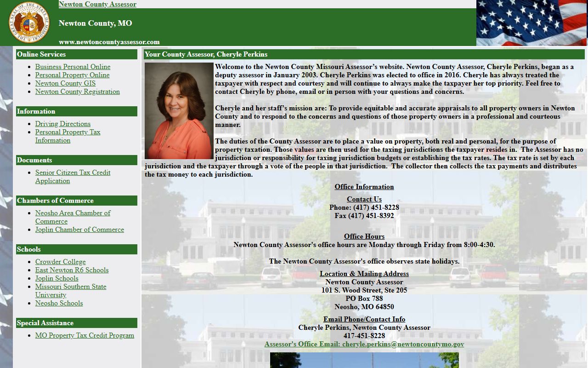
Task: Select the Documents section header
Action: pyautogui.click(x=77, y=160)
